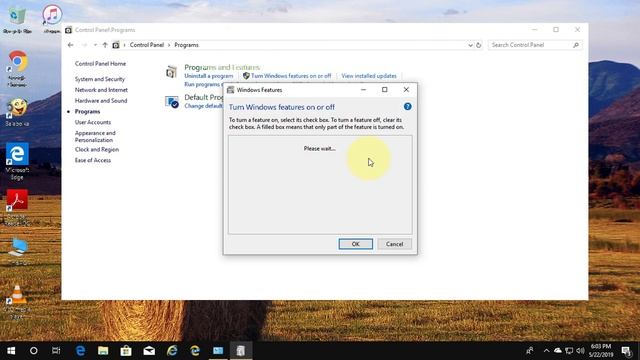Open Cortana search circle on taskbar
The width and height of the screenshot is (640, 360).
(33, 351)
